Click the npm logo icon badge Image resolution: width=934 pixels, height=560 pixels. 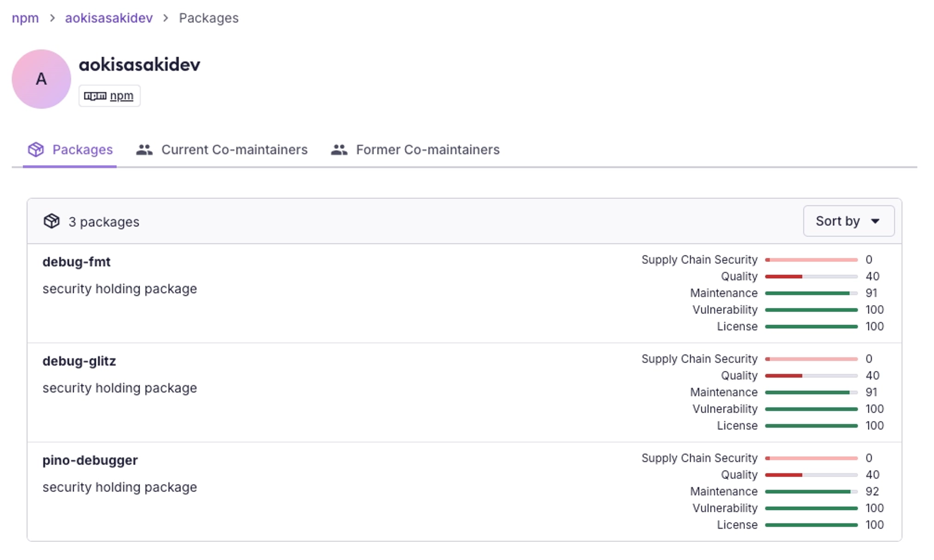pyautogui.click(x=95, y=96)
